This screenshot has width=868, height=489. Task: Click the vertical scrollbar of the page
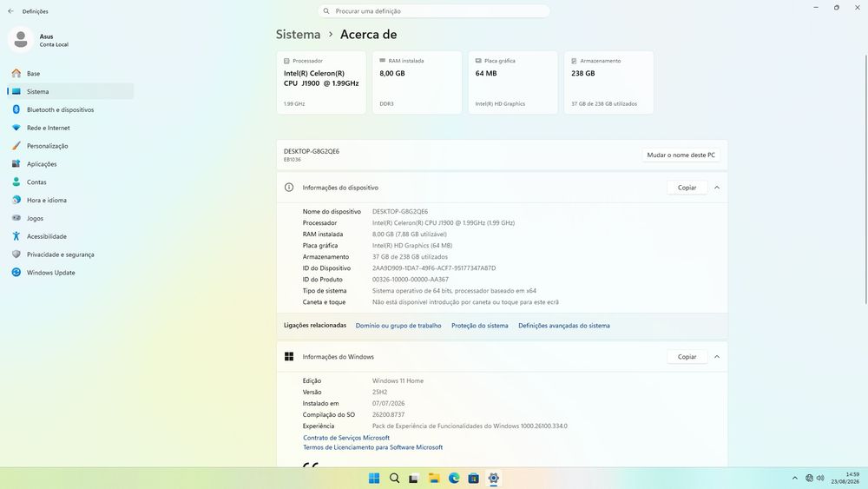[x=865, y=179]
